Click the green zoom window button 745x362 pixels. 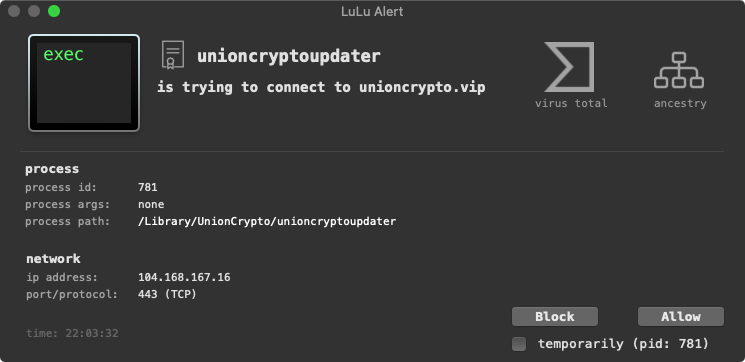(x=54, y=11)
